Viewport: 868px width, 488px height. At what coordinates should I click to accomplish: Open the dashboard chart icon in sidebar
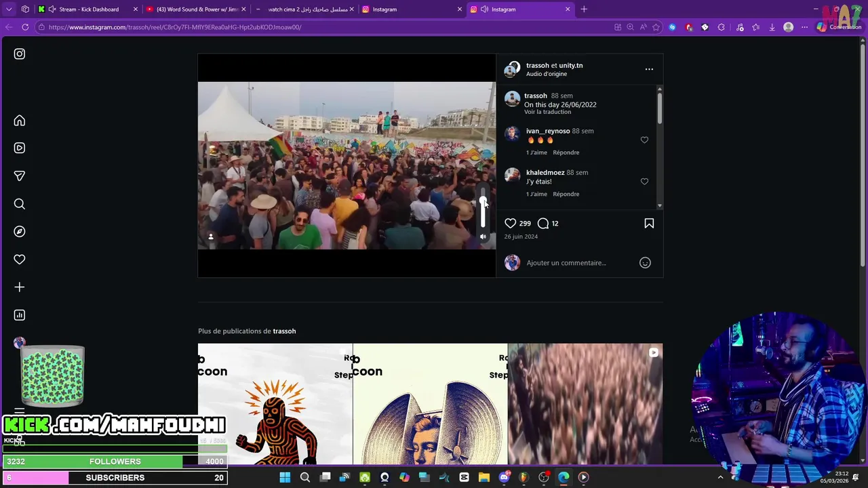(x=20, y=315)
